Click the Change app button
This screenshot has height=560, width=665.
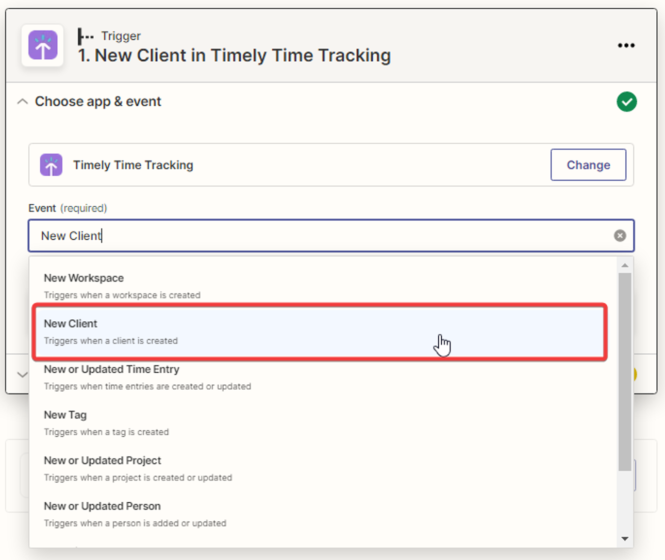[x=588, y=165]
